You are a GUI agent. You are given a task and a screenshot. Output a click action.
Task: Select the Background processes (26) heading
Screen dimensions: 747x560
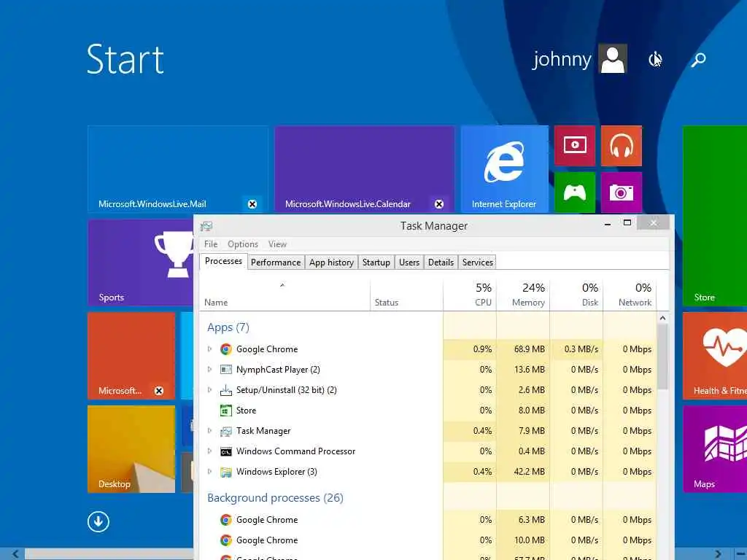click(275, 497)
